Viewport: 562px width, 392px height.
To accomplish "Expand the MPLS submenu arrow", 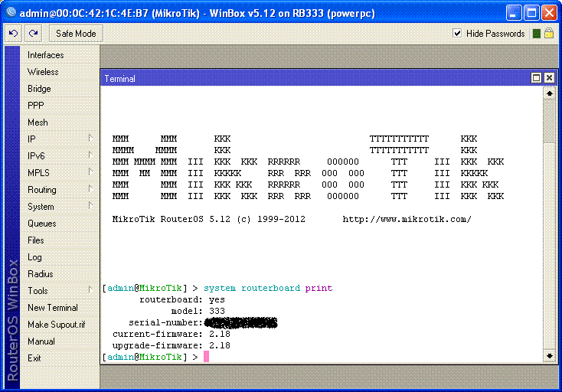I will [x=90, y=172].
